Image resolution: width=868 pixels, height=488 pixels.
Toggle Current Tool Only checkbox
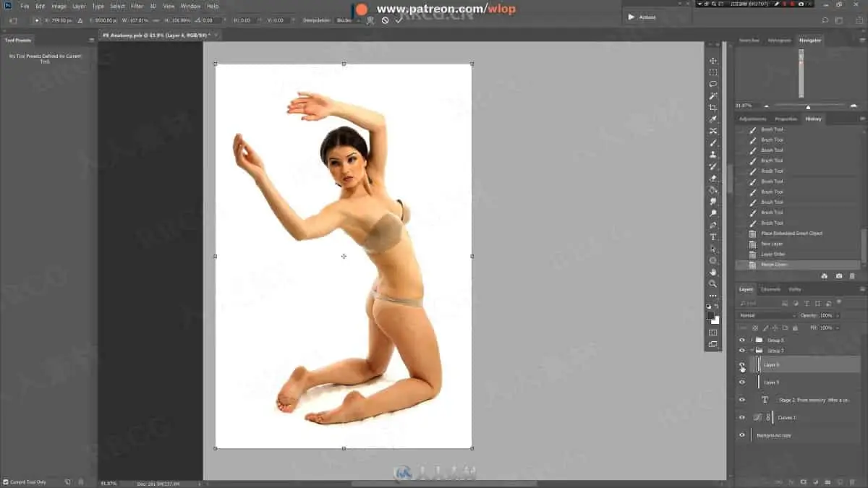(x=6, y=481)
